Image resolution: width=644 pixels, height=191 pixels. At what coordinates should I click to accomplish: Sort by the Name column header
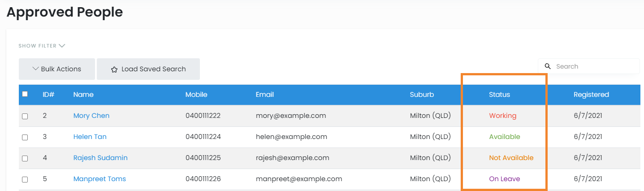click(83, 95)
